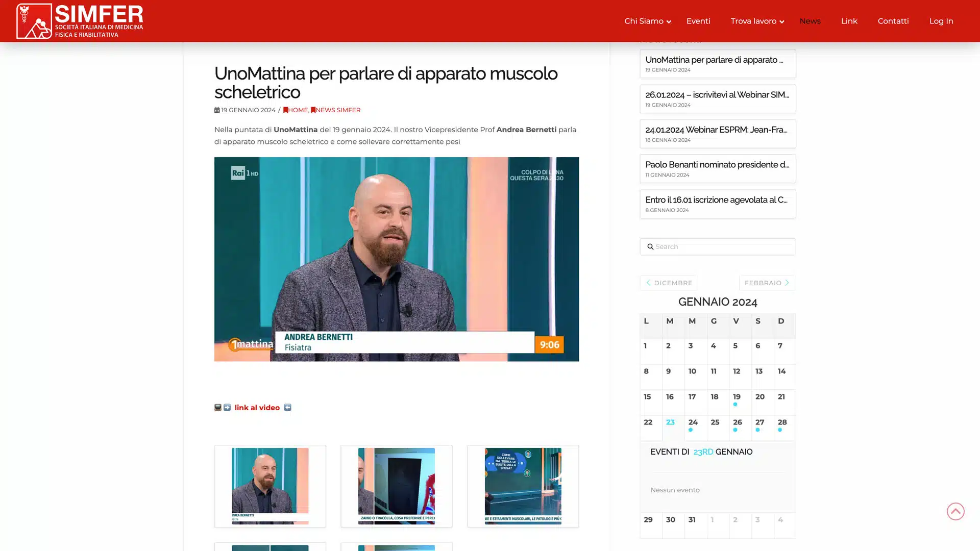Select January 26 in the calendar
The width and height of the screenshot is (980, 551).
tap(740, 428)
